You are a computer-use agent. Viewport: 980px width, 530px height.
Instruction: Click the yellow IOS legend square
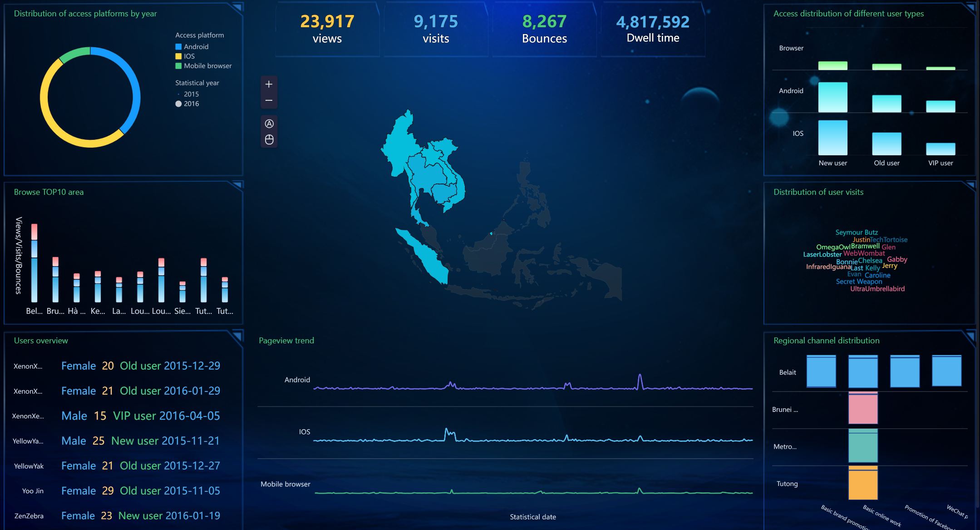click(178, 56)
